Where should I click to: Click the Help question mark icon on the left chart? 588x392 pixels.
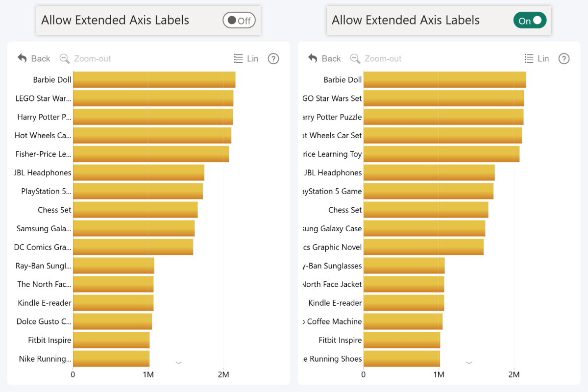(273, 58)
